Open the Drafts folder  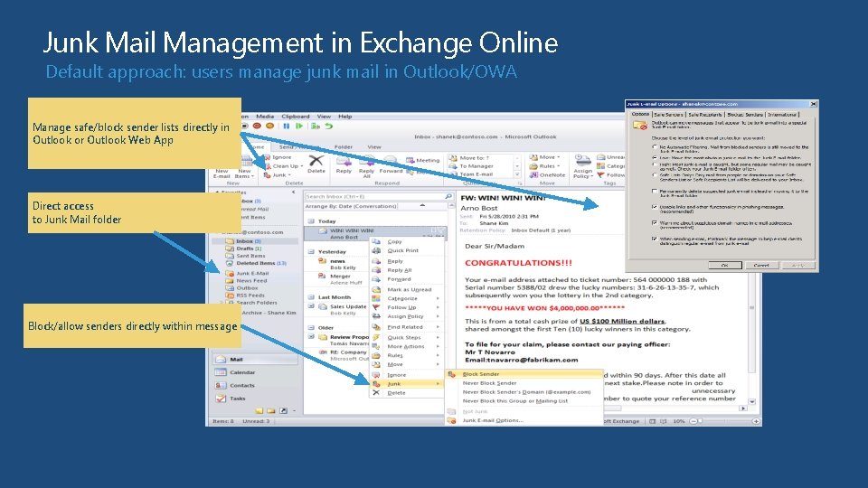[x=243, y=249]
